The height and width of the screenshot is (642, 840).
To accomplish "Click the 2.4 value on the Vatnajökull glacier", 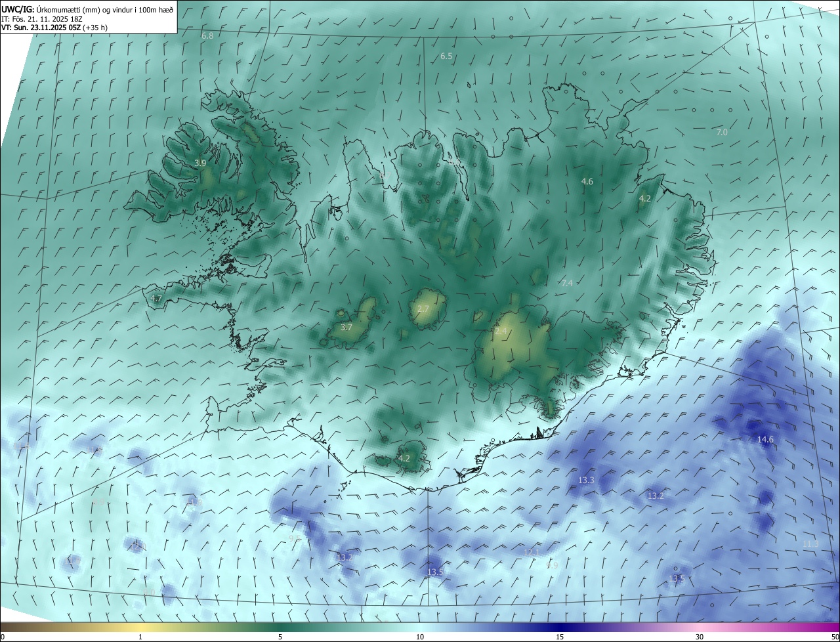I will tap(501, 332).
